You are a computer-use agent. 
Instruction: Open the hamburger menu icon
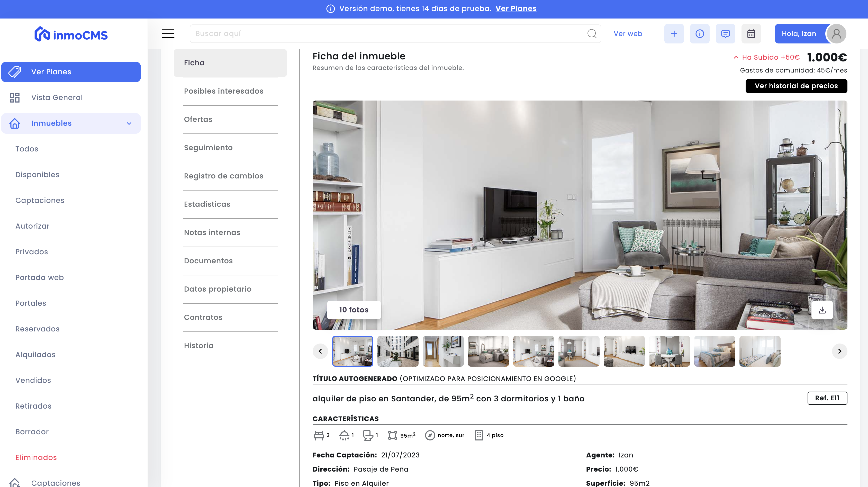[168, 34]
